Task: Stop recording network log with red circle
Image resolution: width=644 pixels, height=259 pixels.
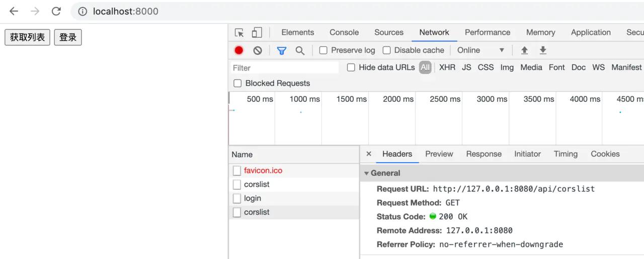Action: [239, 50]
